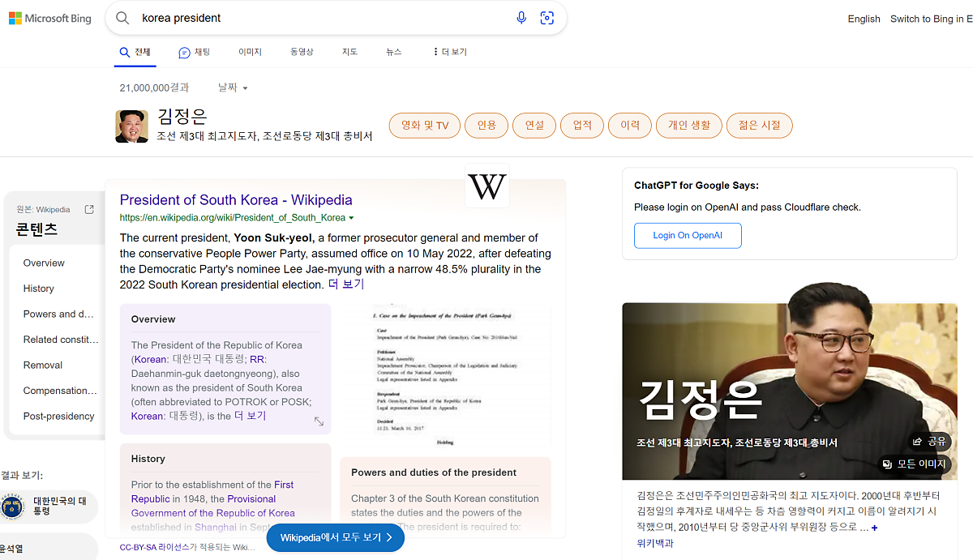
Task: Click the English language link
Action: [864, 19]
